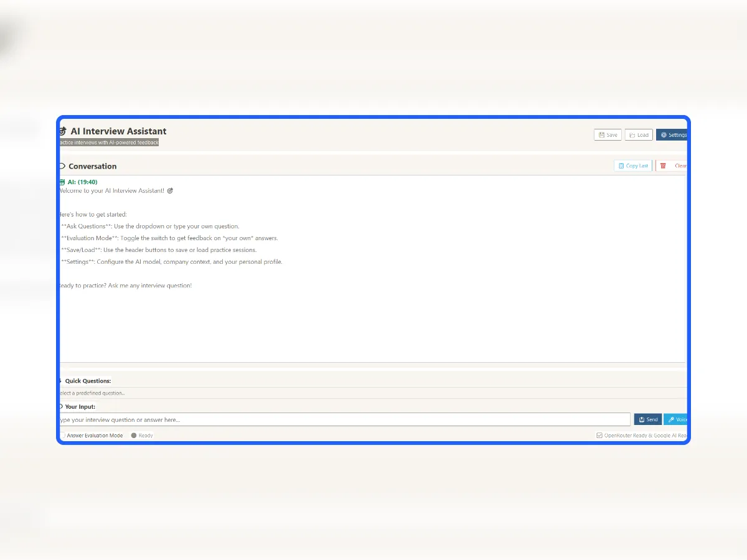Click the AI-powered feedback subtitle text
747x560 pixels.
(108, 142)
